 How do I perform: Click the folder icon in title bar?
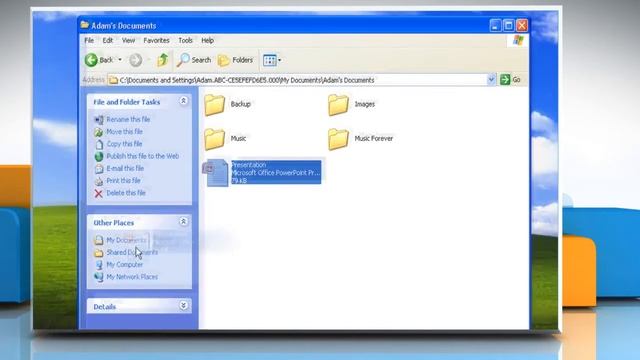pyautogui.click(x=84, y=25)
